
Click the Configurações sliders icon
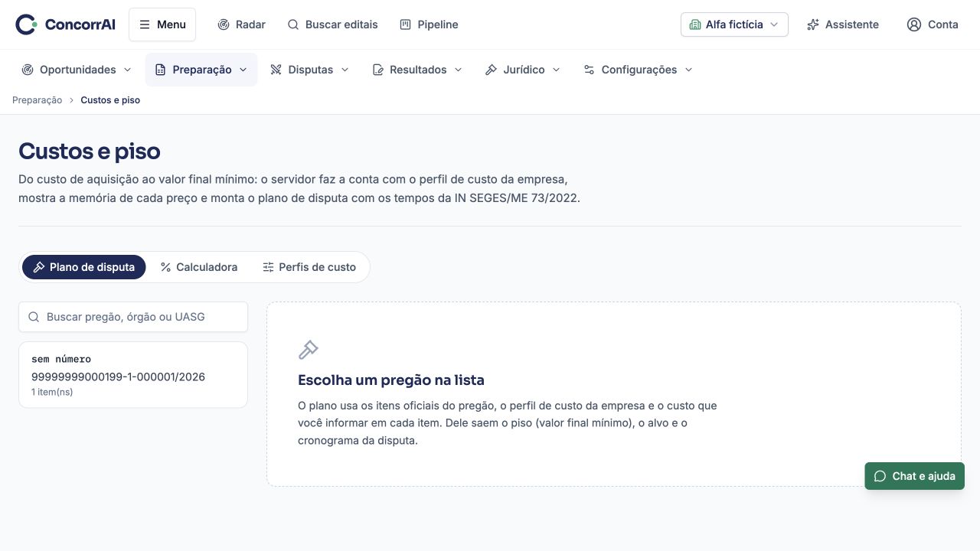pos(589,70)
